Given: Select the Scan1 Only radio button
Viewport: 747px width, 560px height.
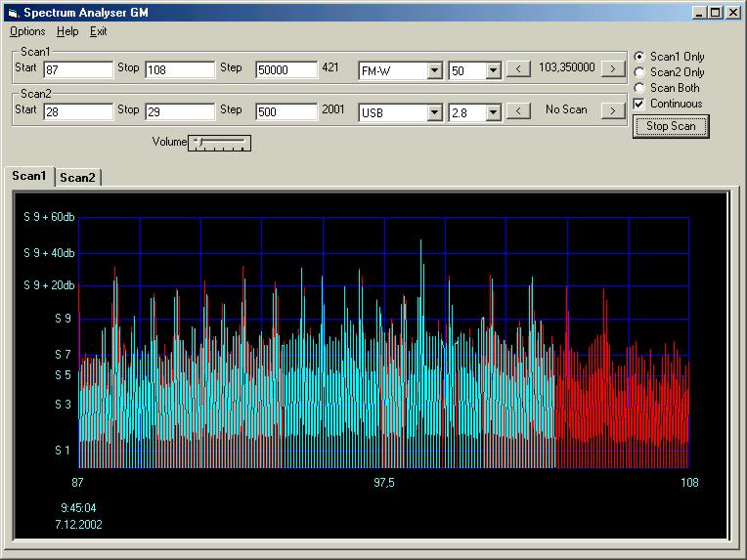Looking at the screenshot, I should point(669,57).
